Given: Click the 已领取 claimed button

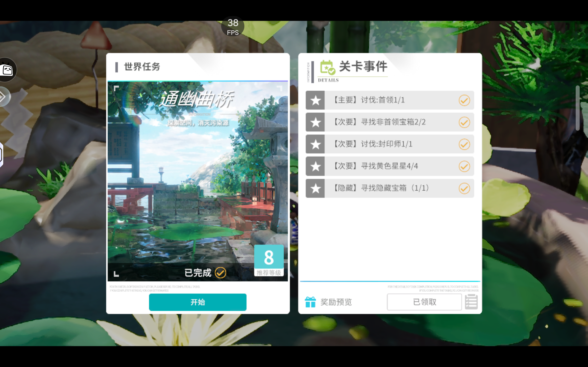Looking at the screenshot, I should (424, 302).
